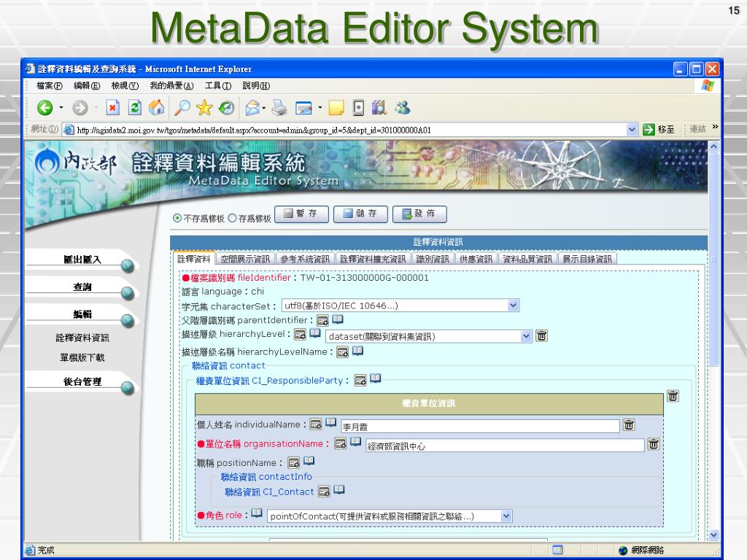Click add icon next to hierarchyLevel
Screen dimensions: 747x560
[300, 334]
